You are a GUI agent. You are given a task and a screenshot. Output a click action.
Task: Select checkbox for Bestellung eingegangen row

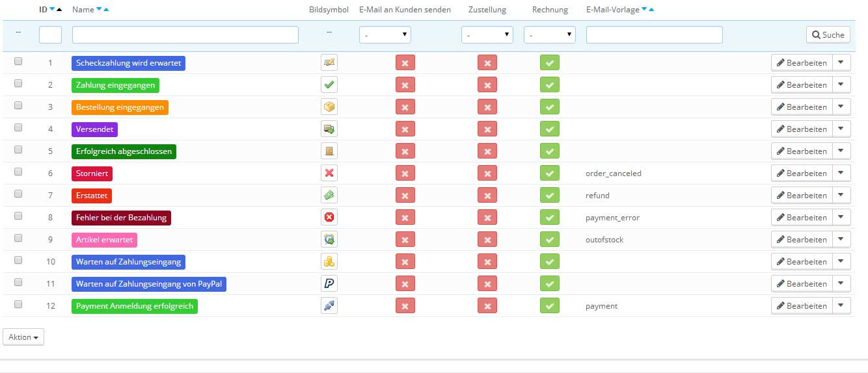[x=18, y=105]
